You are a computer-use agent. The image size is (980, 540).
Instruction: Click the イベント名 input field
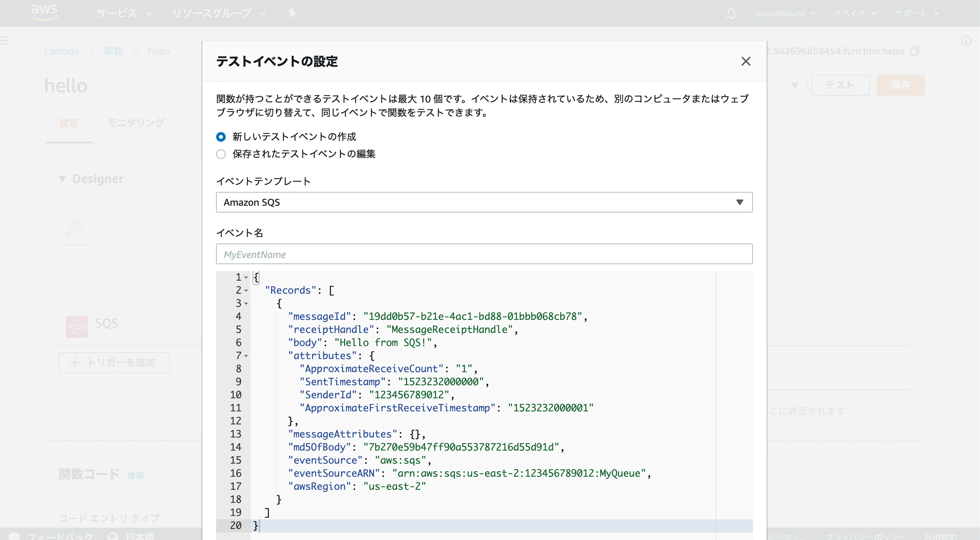click(x=484, y=254)
